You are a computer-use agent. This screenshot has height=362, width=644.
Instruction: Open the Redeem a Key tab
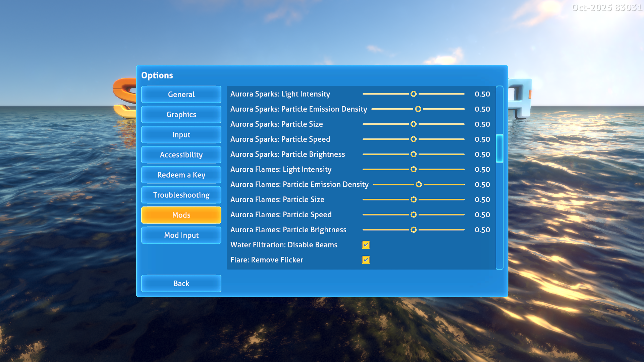point(181,175)
